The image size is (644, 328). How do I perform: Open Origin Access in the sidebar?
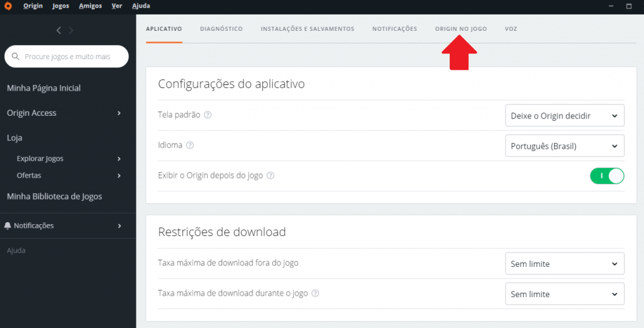[x=31, y=113]
